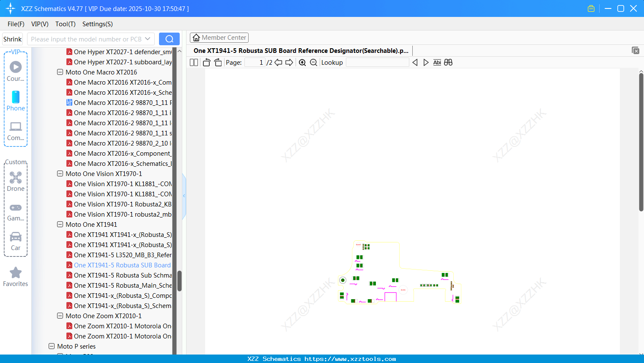644x363 pixels.
Task: Open the Settings menu
Action: 98,24
